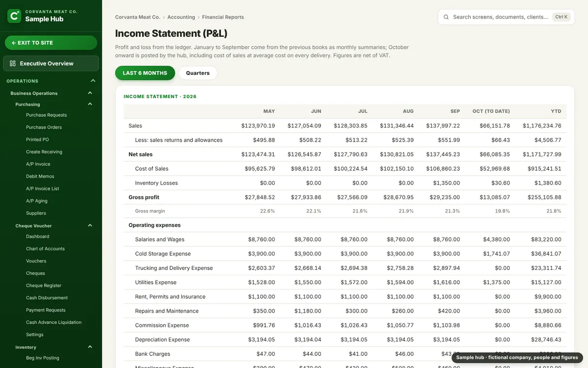This screenshot has width=588, height=368.
Task: Click the Ctrl K shortcut badge
Action: pyautogui.click(x=561, y=17)
